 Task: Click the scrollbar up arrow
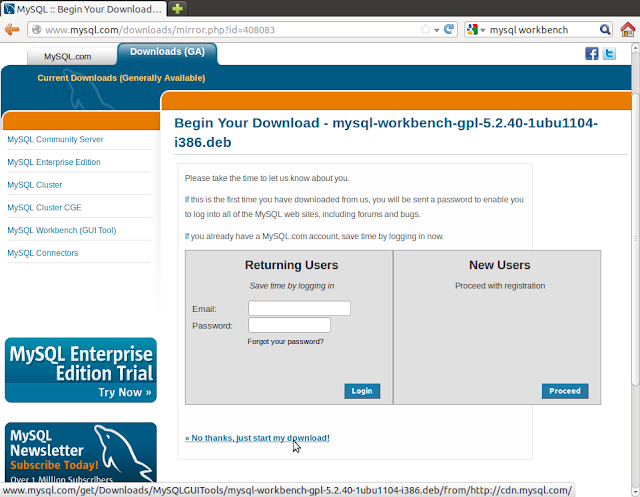(x=635, y=48)
